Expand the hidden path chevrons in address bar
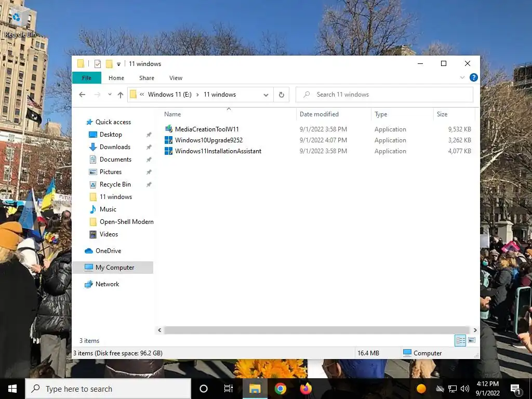This screenshot has height=399, width=532. click(x=142, y=95)
